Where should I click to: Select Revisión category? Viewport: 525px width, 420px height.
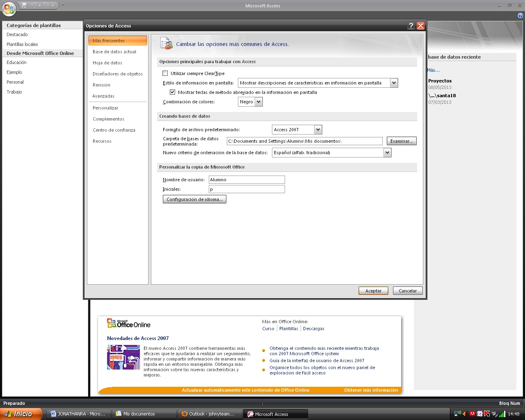[118, 85]
